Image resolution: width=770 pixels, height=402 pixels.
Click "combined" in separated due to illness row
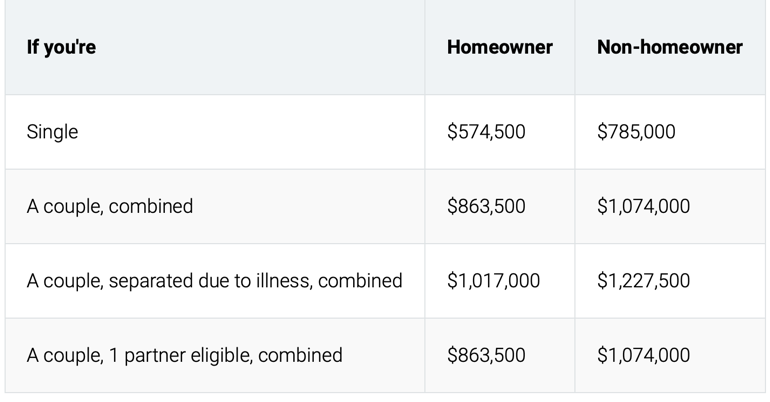[x=360, y=281]
